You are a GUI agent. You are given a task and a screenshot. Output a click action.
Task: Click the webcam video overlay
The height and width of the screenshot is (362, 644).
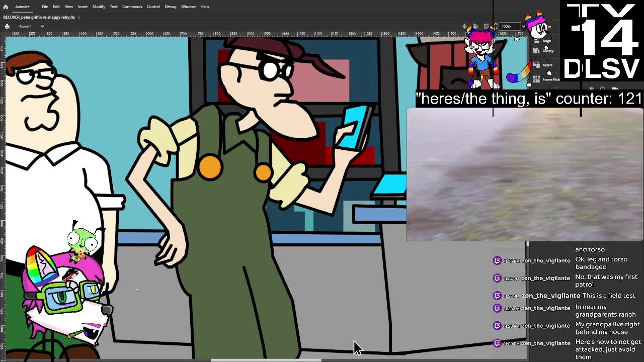click(525, 174)
